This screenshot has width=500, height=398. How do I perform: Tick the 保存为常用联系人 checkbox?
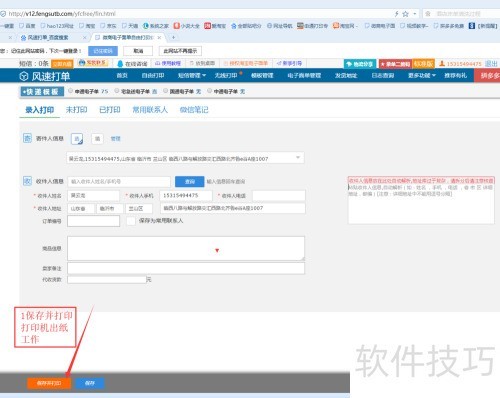[131, 221]
